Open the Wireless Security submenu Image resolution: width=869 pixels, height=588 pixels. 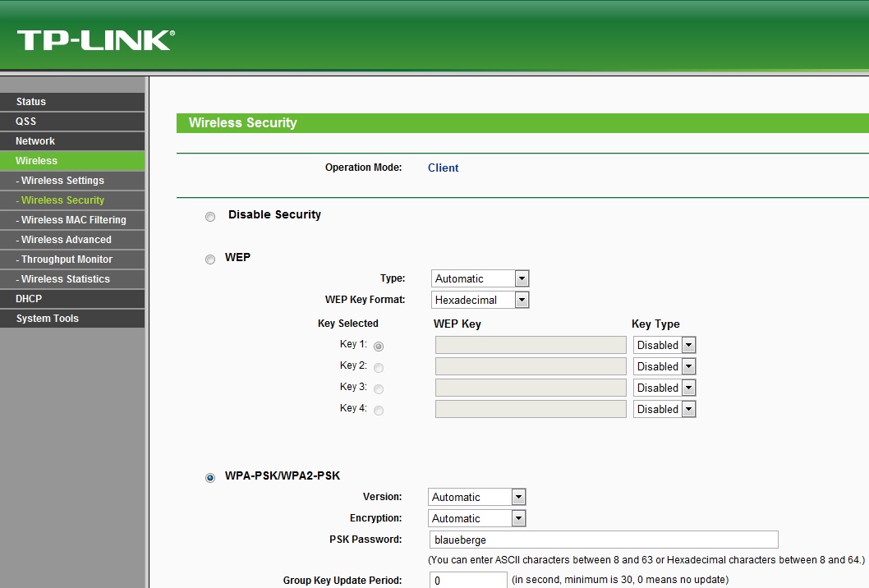pos(72,200)
